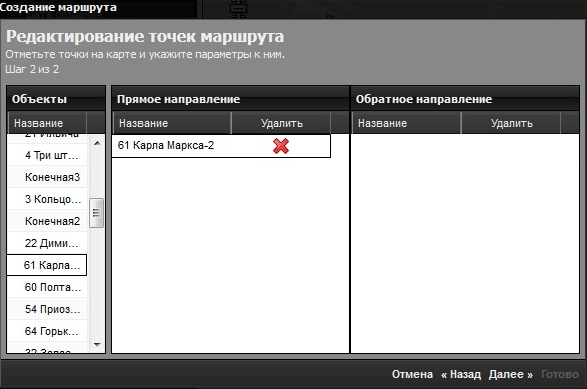The image size is (587, 389).
Task: Select the 3 Кольцо… object
Action: (x=48, y=199)
